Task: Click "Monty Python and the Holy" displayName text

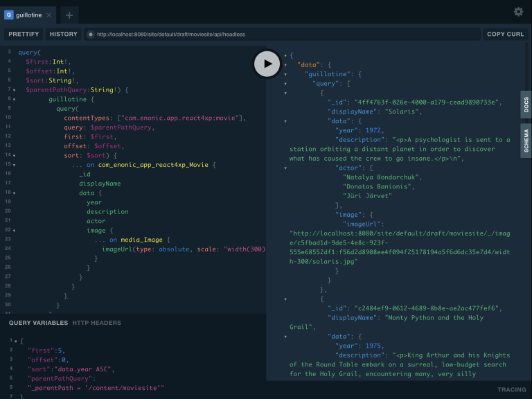Action: pos(436,317)
